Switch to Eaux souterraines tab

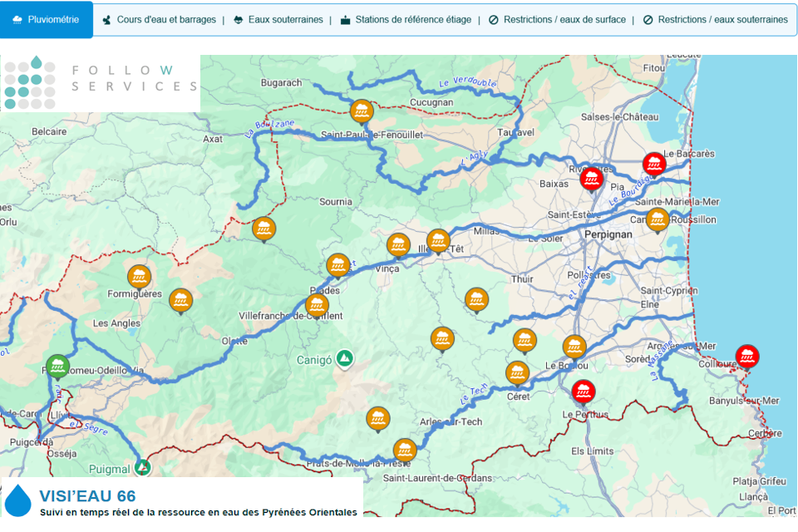[278, 20]
